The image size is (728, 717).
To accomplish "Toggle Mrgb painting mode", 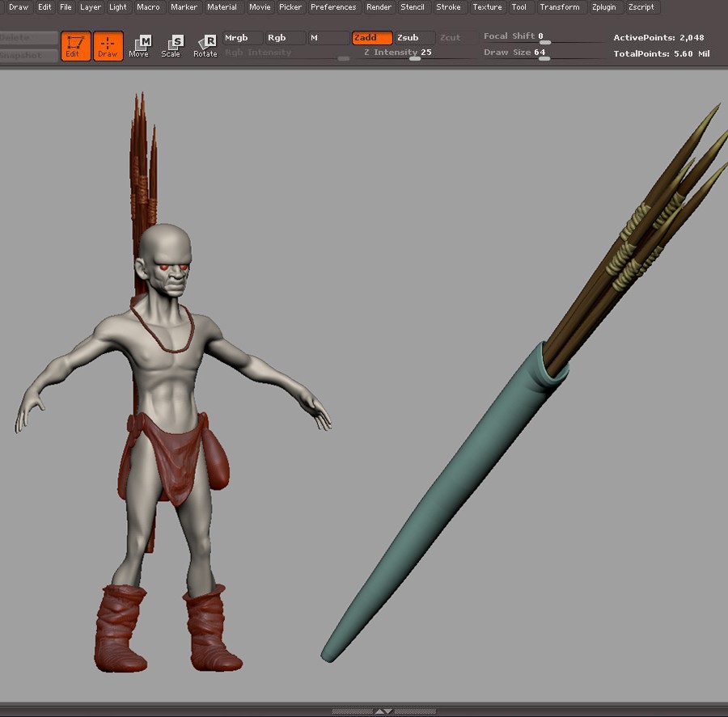I will pyautogui.click(x=243, y=38).
